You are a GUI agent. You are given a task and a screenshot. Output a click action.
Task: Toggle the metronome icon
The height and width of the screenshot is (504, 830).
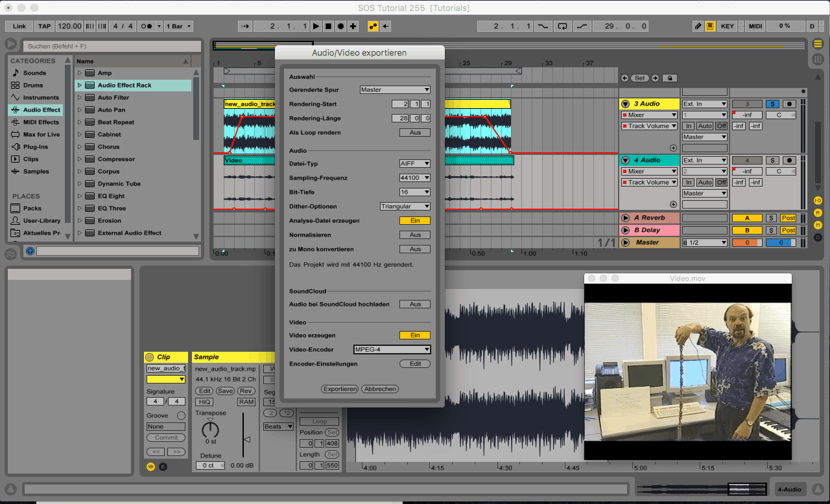coord(147,27)
